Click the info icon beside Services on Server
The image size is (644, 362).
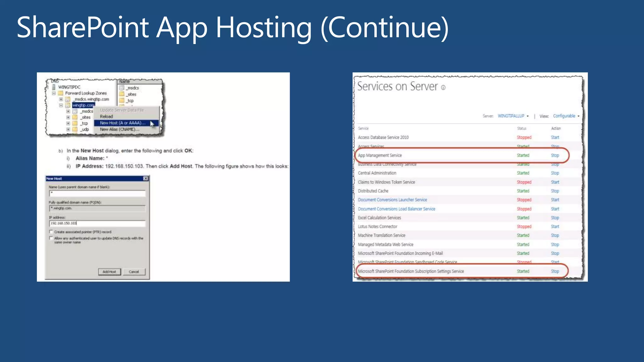coord(443,88)
